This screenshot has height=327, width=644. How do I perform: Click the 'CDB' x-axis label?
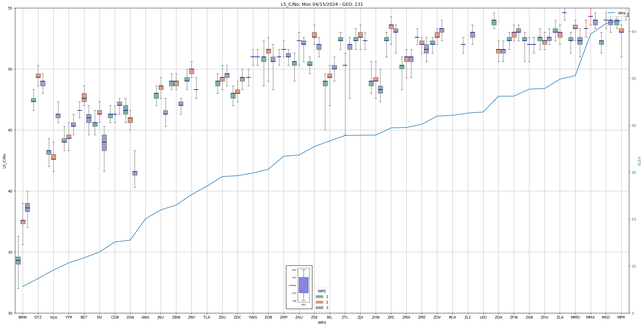click(115, 317)
